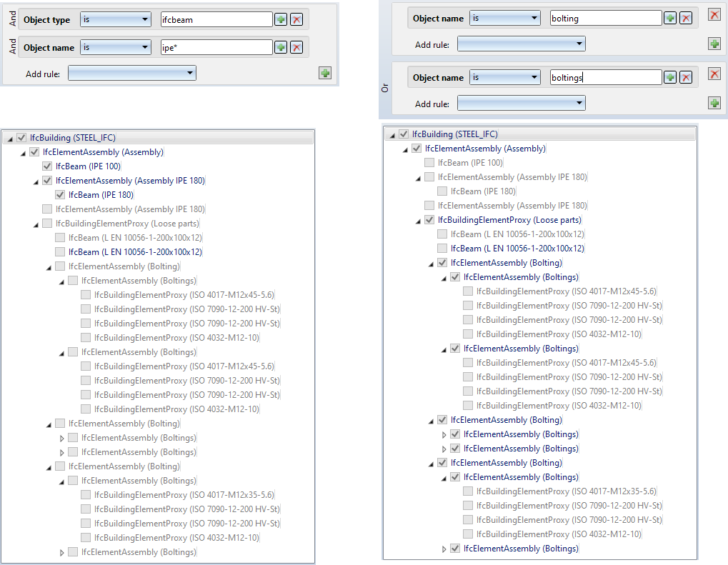Collapse IfcBuilding (STEEL_IFC) in right tree

(x=392, y=134)
